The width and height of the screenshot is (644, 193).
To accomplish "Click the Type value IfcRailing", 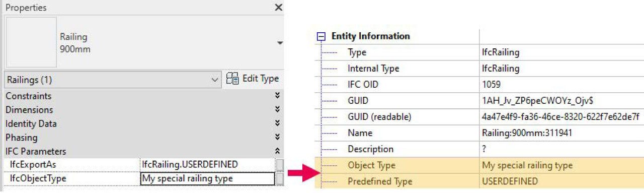I will click(501, 52).
